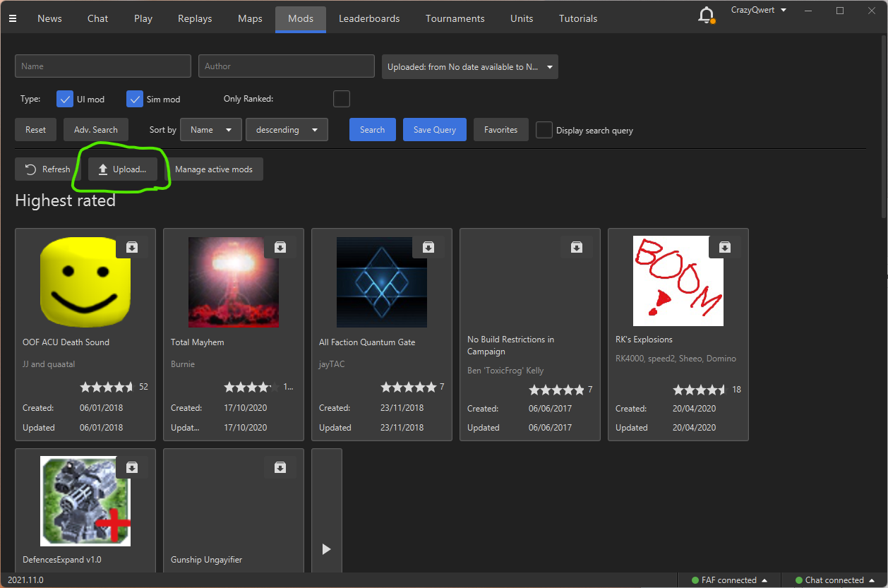Open the CrazyQwert user menu
The image size is (888, 588).
coord(759,10)
